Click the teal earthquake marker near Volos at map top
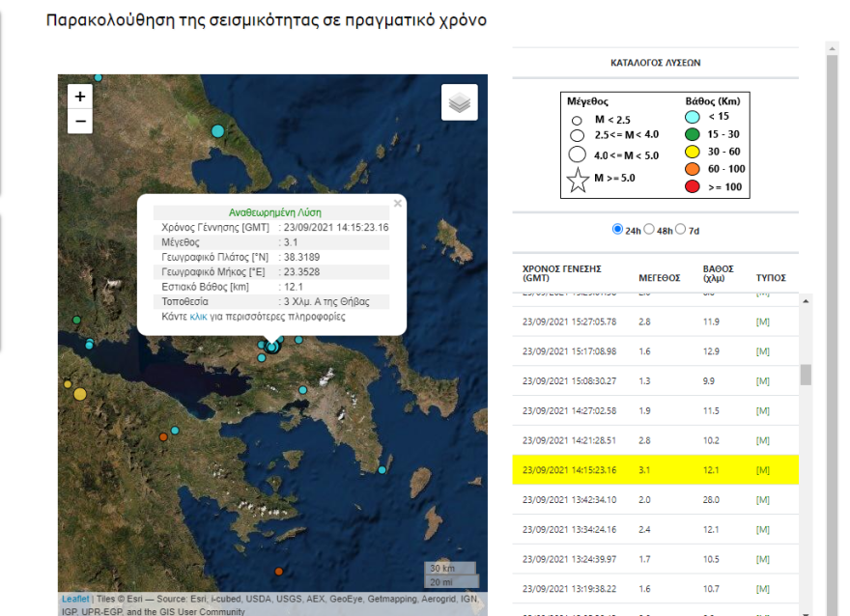The width and height of the screenshot is (850, 616). click(x=218, y=130)
